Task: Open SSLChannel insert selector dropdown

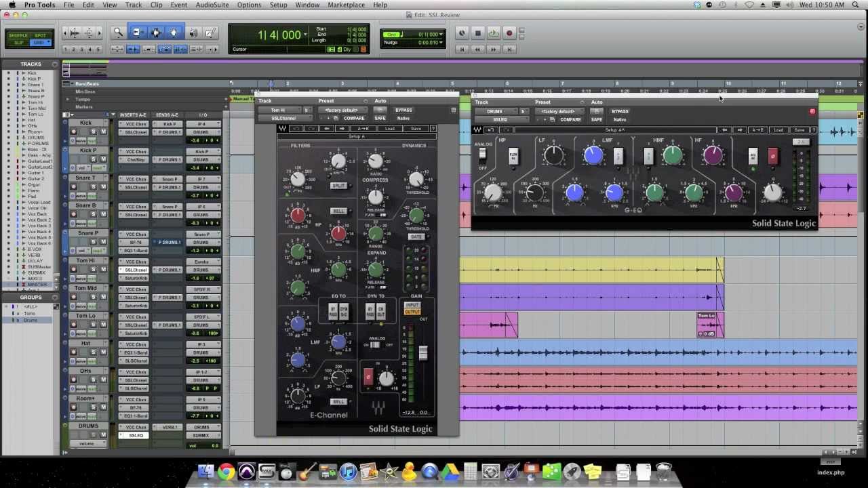Action: pyautogui.click(x=285, y=118)
